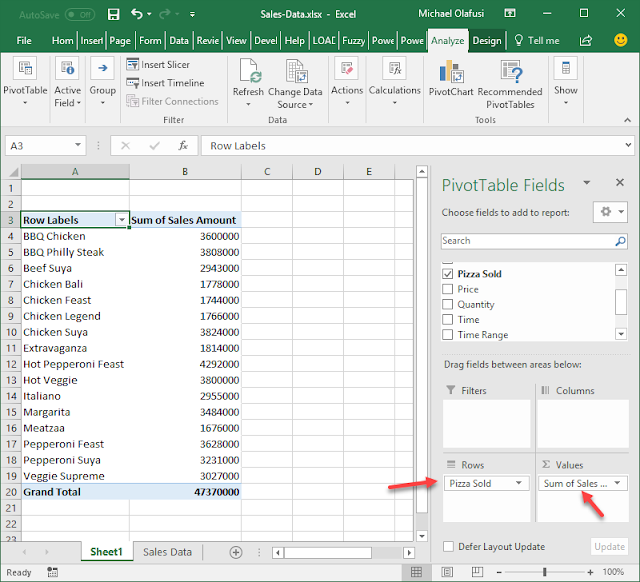Switch to the Design ribbon tab
Image resolution: width=640 pixels, height=582 pixels.
(487, 41)
